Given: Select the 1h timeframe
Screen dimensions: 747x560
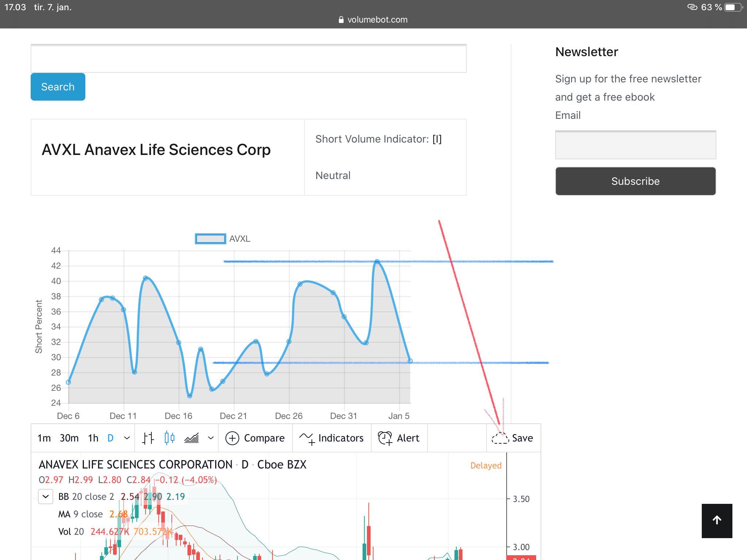Looking at the screenshot, I should point(93,438).
